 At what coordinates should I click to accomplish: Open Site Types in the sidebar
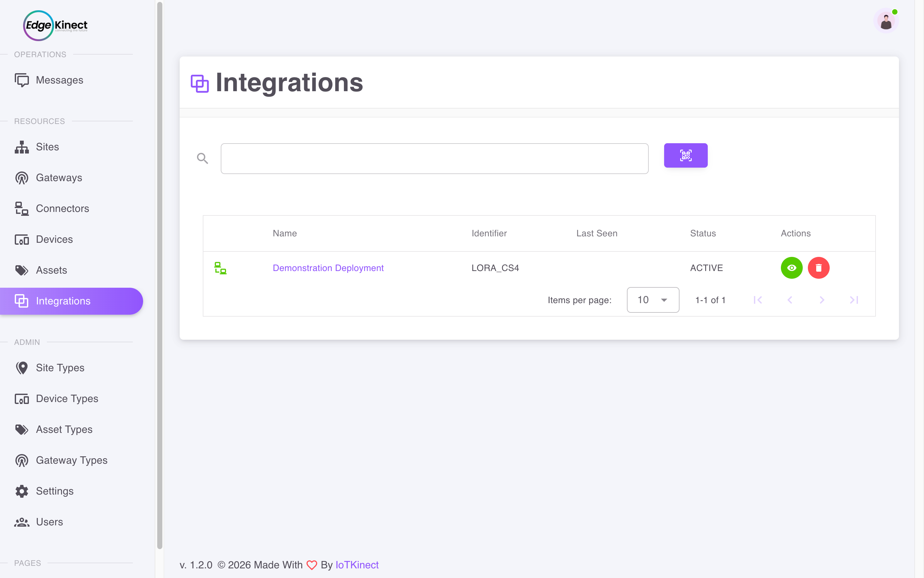click(72, 368)
